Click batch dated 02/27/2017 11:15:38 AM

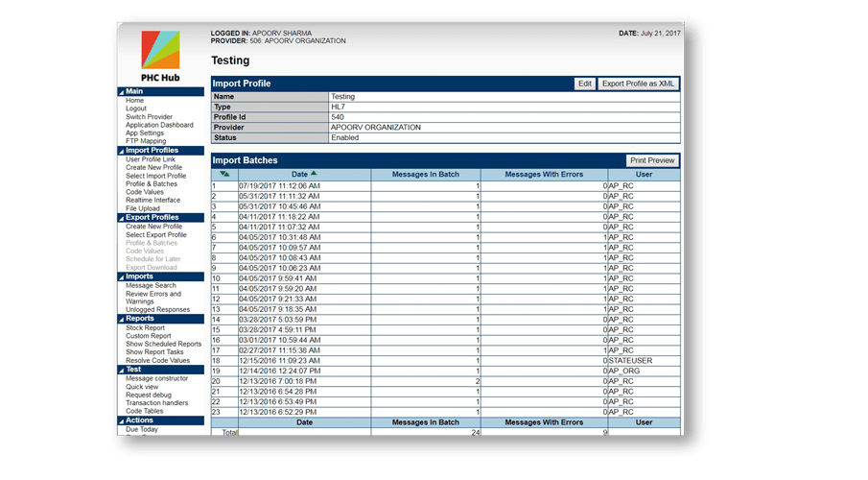(x=279, y=350)
